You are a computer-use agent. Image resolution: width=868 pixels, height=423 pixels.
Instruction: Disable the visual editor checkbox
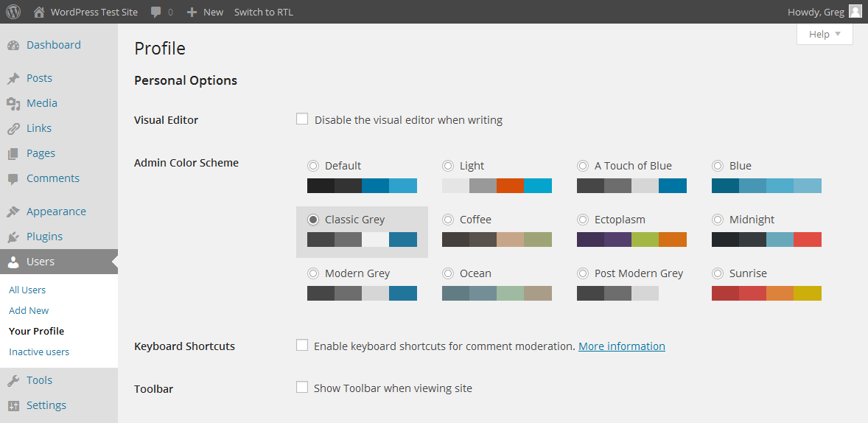pos(302,119)
